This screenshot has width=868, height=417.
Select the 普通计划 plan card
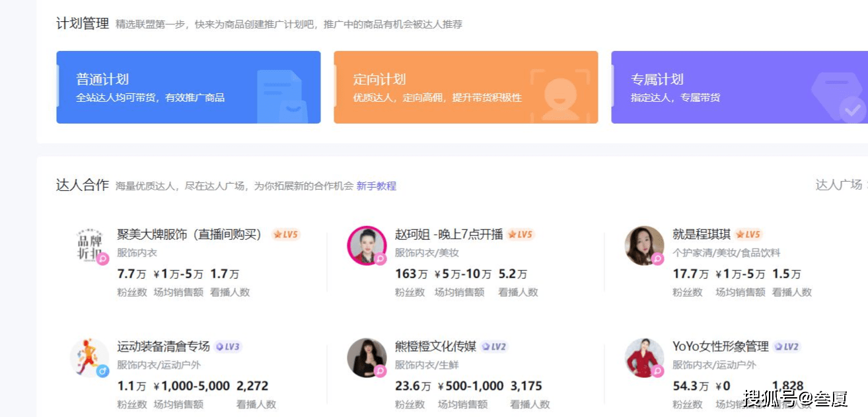[x=188, y=87]
